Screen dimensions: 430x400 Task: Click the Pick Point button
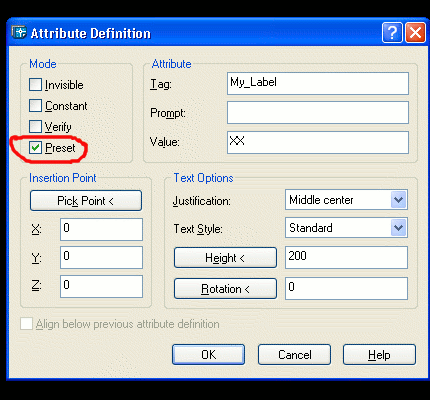click(x=86, y=201)
